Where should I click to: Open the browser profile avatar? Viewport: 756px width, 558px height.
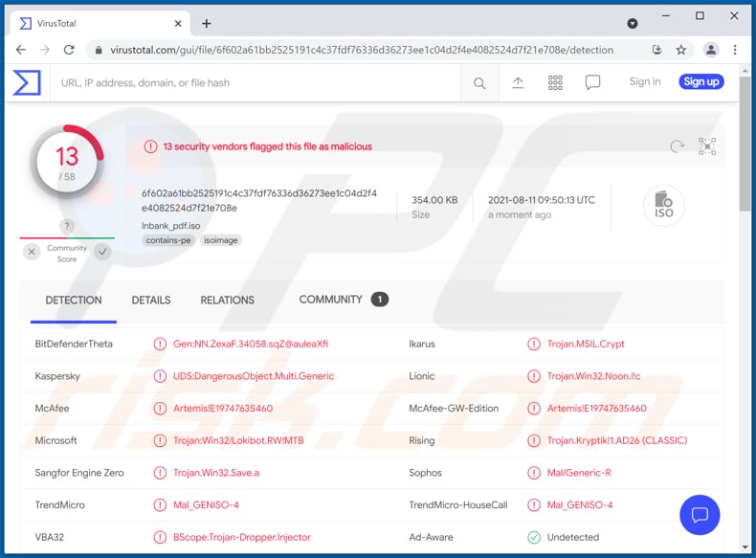[x=711, y=50]
